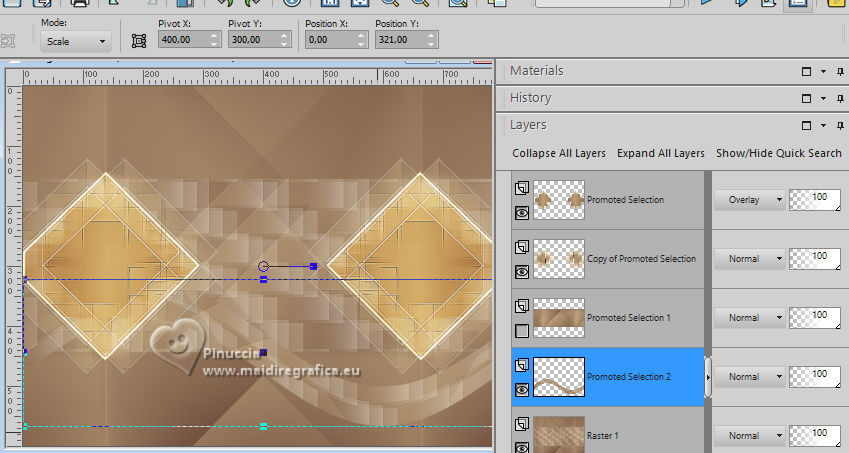Open blend mode dropdown for Promoted Selection 2
Screen dimensions: 849x453
point(750,377)
